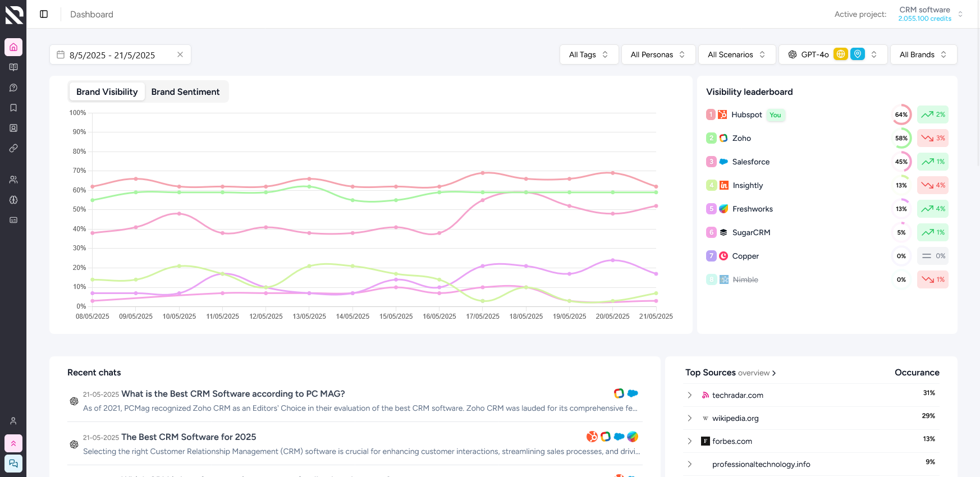Click the OpenAI icon beside the PC MAG chat

pos(74,401)
